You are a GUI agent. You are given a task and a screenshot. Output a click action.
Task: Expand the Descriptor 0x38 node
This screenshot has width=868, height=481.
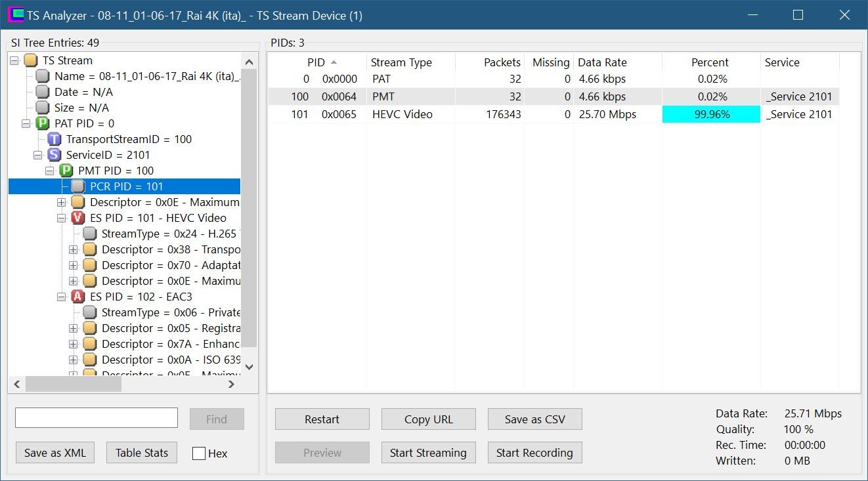click(74, 249)
